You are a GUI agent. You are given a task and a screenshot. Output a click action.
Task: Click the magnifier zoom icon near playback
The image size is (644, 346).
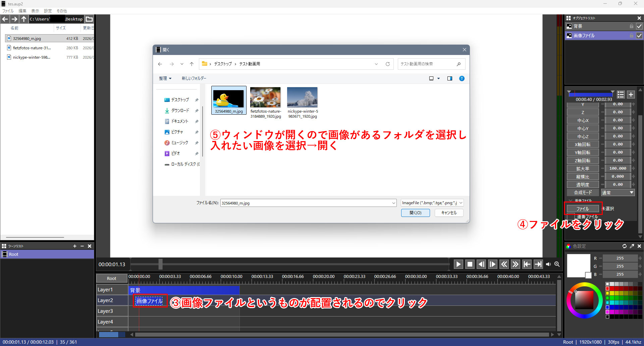tap(557, 264)
